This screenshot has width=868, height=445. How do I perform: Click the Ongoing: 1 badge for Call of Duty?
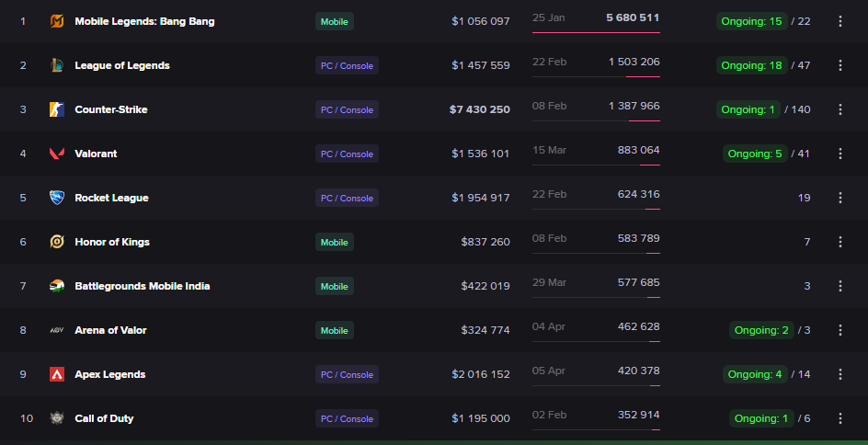pos(761,418)
